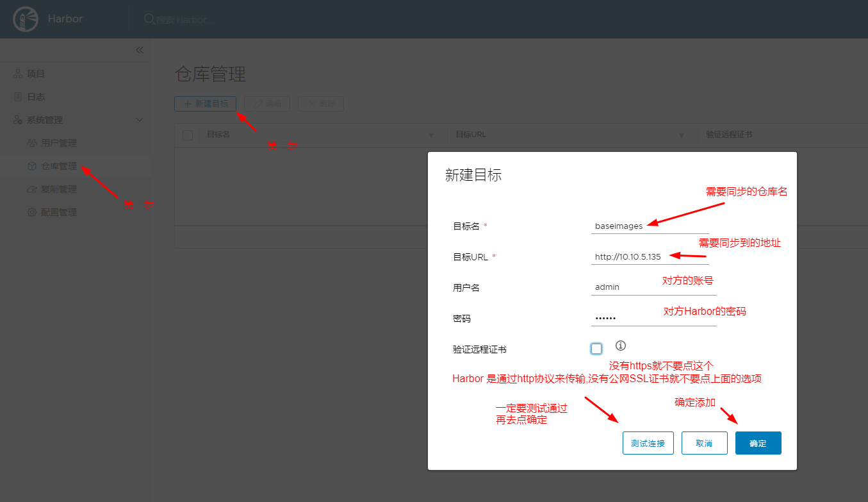Click the filter icon in 目标名 column

pos(430,135)
